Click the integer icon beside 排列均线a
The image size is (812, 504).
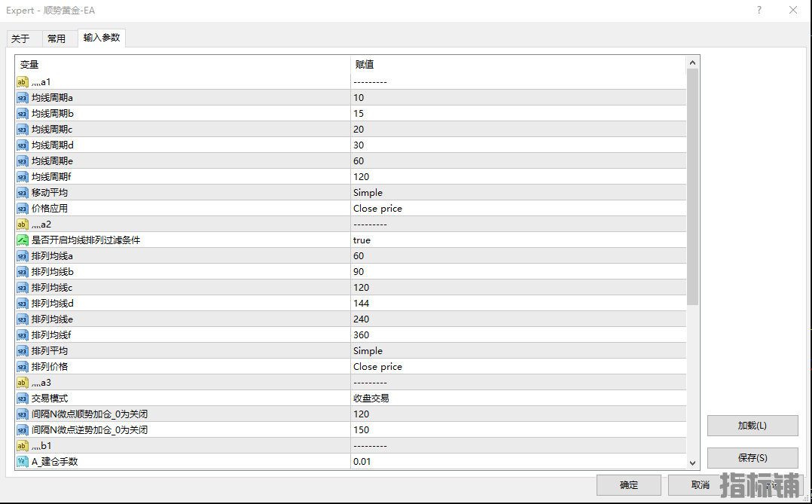tap(23, 256)
